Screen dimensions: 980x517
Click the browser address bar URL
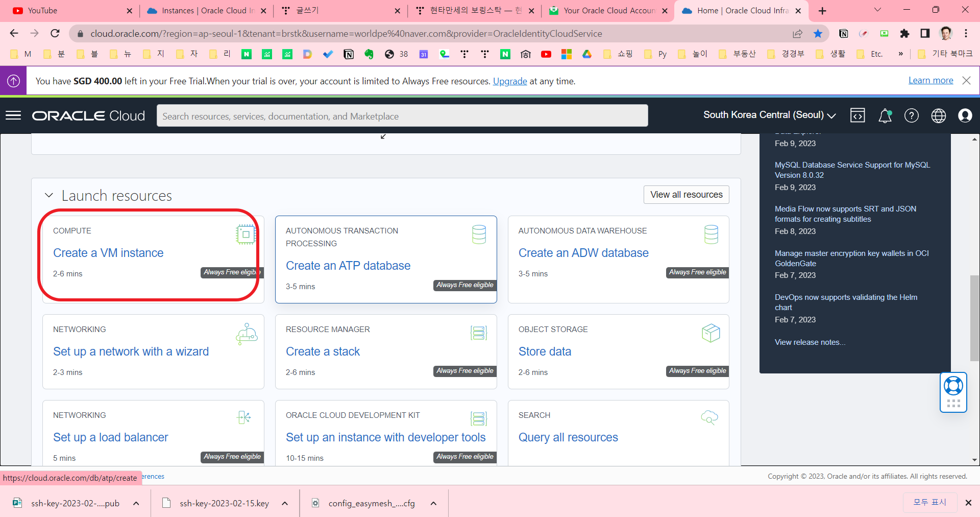coord(346,34)
